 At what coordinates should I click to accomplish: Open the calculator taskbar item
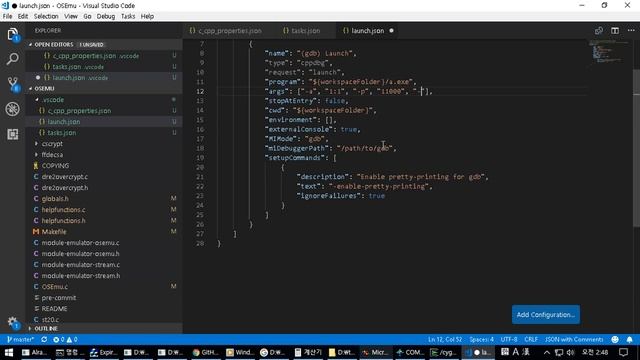309,352
